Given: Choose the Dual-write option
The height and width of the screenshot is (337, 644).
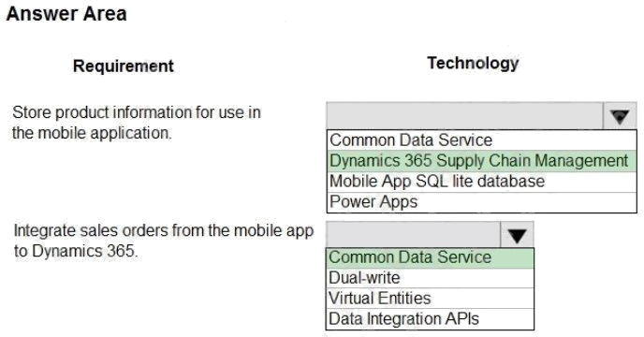Looking at the screenshot, I should point(430,278).
